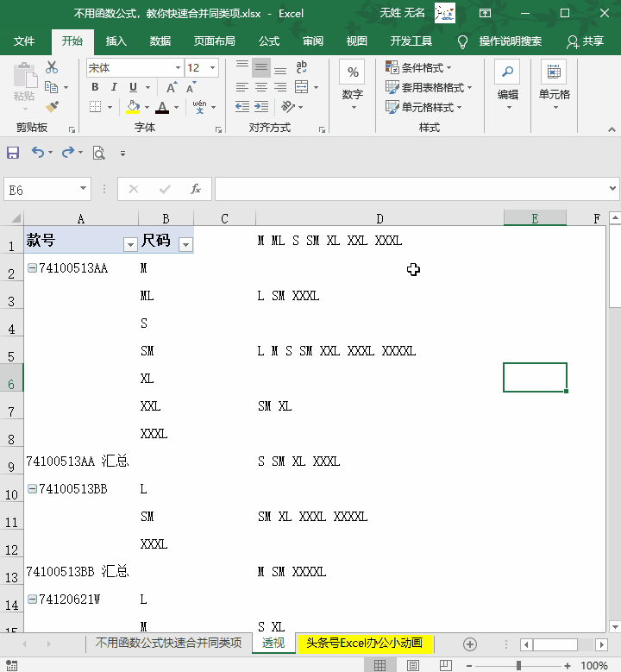621x672 pixels.
Task: Add a new sheet
Action: pos(470,644)
